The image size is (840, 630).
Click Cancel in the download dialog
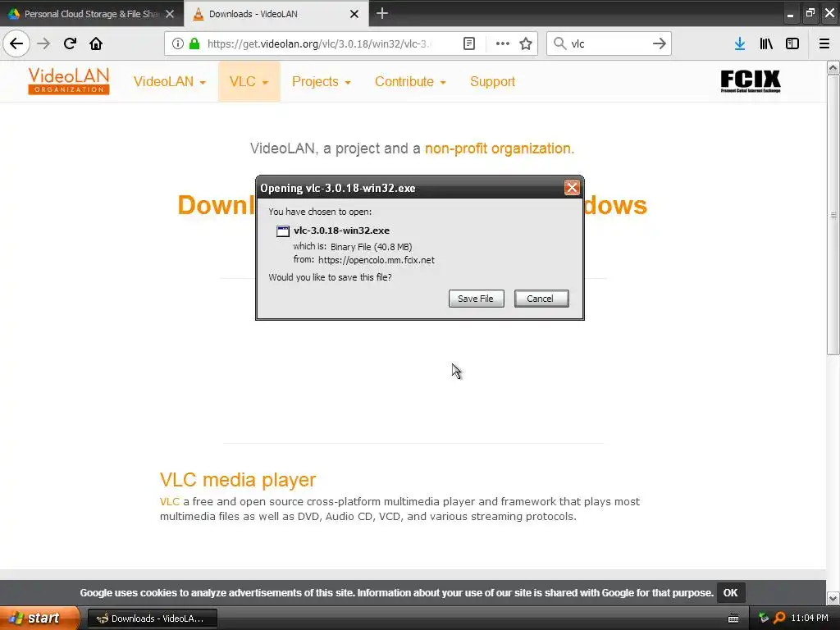[x=541, y=299]
